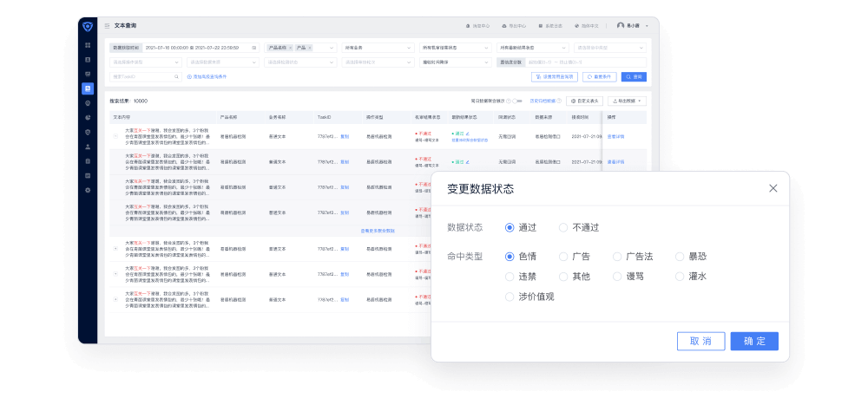
Task: Click the reset conditions button
Action: pos(600,77)
